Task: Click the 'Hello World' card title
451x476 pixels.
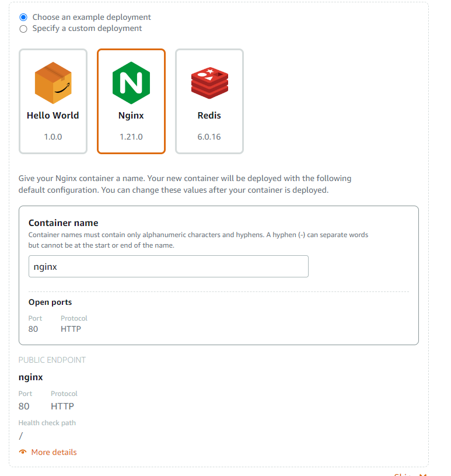Action: (x=53, y=116)
